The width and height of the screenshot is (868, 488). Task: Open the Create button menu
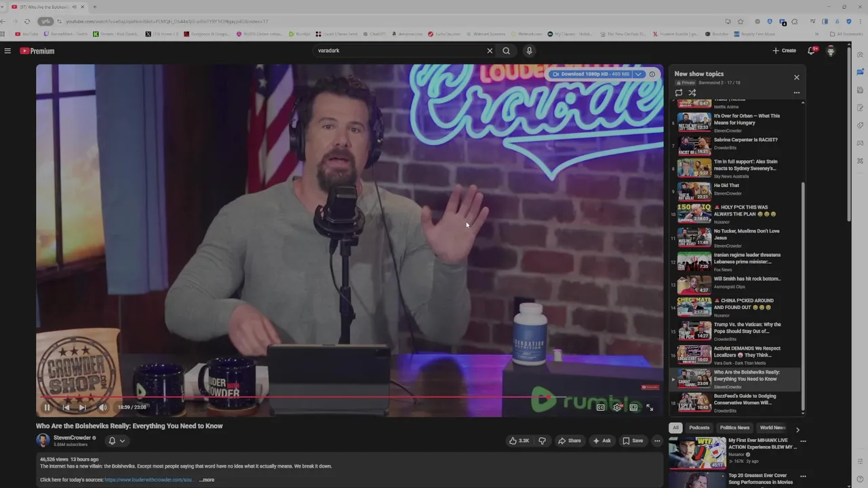785,51
